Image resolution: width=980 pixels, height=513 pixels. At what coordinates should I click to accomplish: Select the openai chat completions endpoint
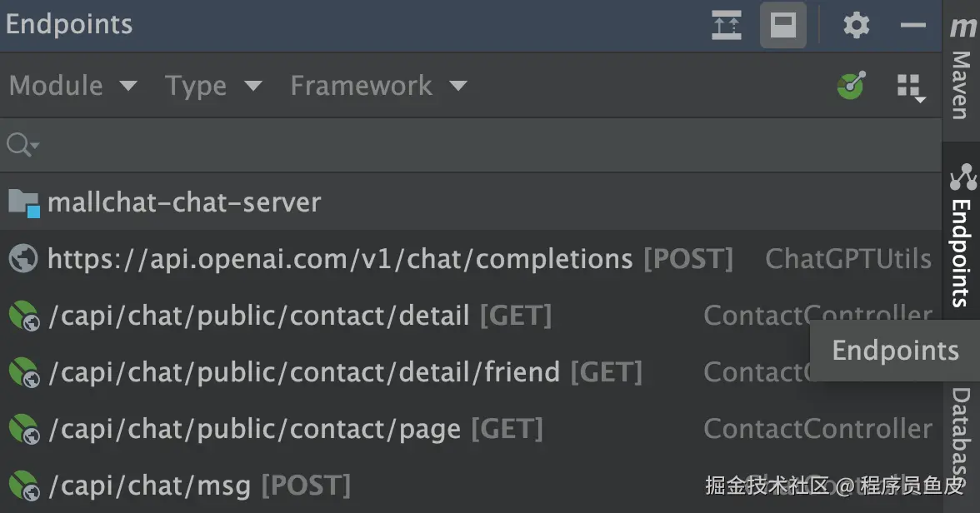(339, 259)
